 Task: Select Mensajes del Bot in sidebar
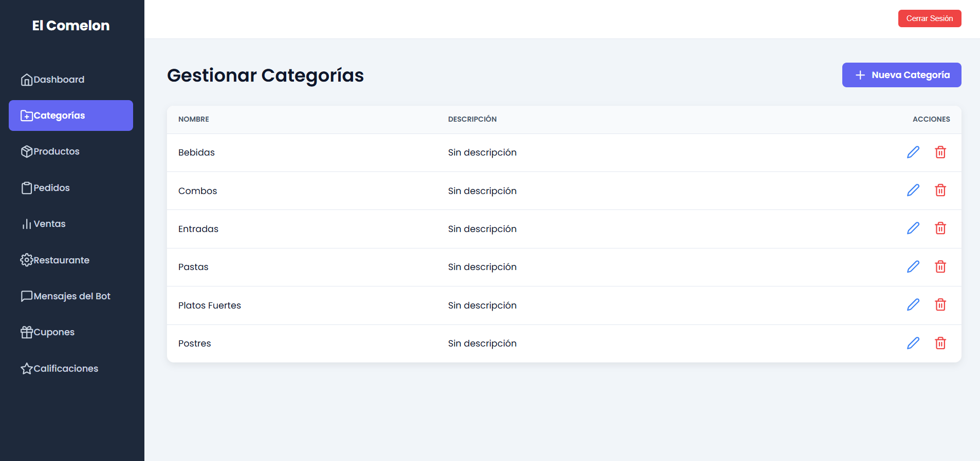coord(71,296)
